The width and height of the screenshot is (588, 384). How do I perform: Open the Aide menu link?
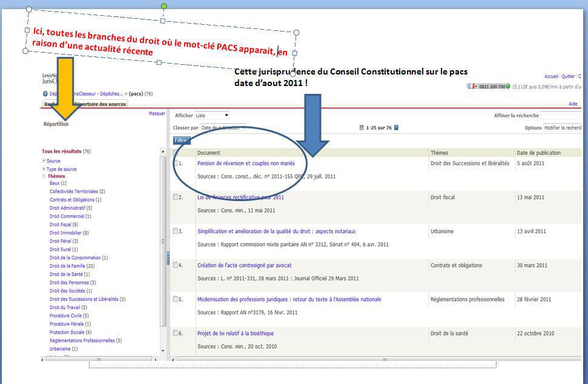pyautogui.click(x=573, y=104)
